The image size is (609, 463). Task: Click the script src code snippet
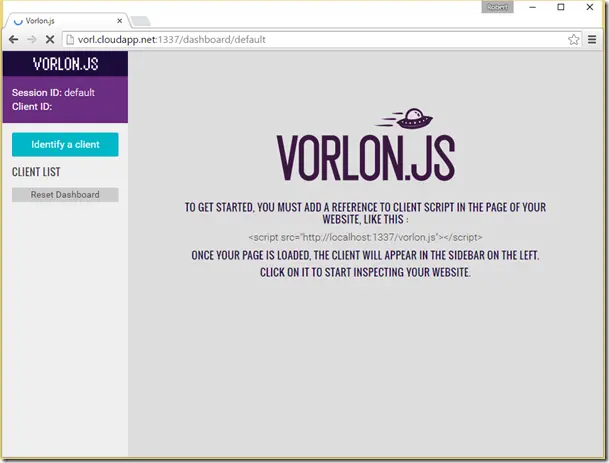tap(365, 237)
